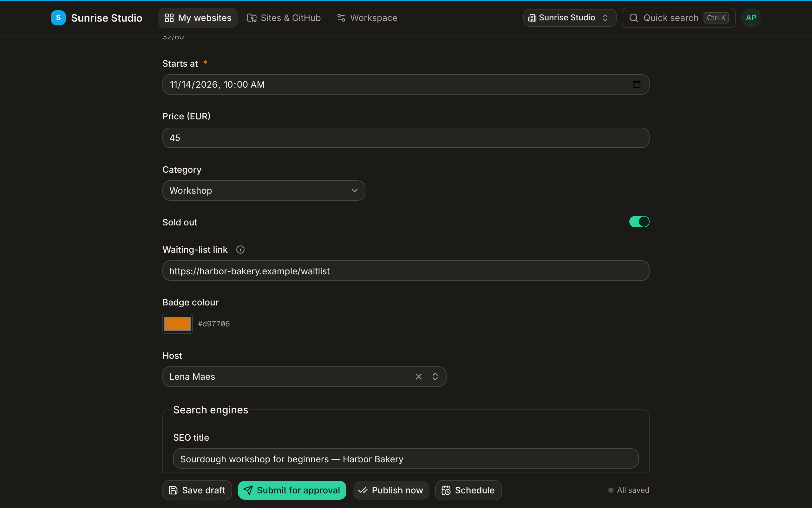Click the Price (EUR) input field
812x508 pixels.
pyautogui.click(x=406, y=138)
